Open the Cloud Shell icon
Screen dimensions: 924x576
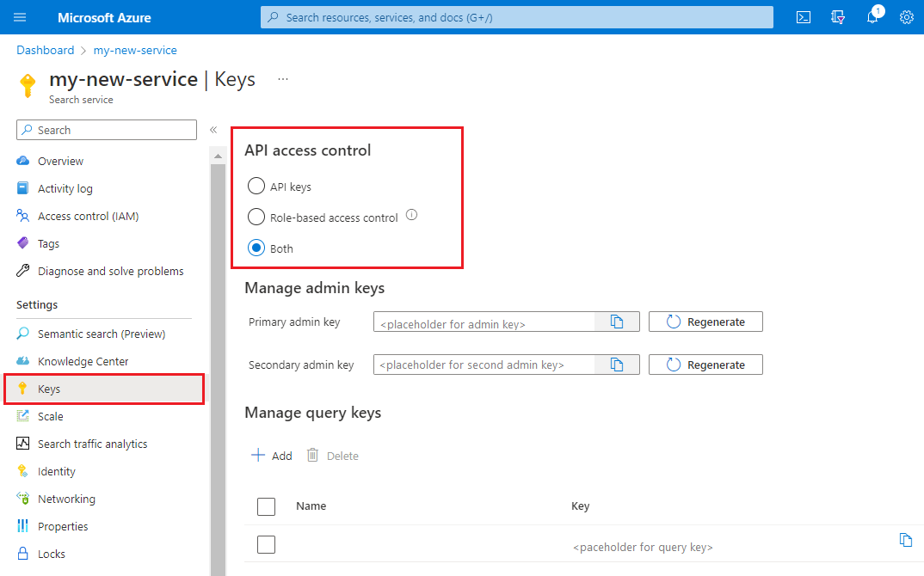point(804,17)
